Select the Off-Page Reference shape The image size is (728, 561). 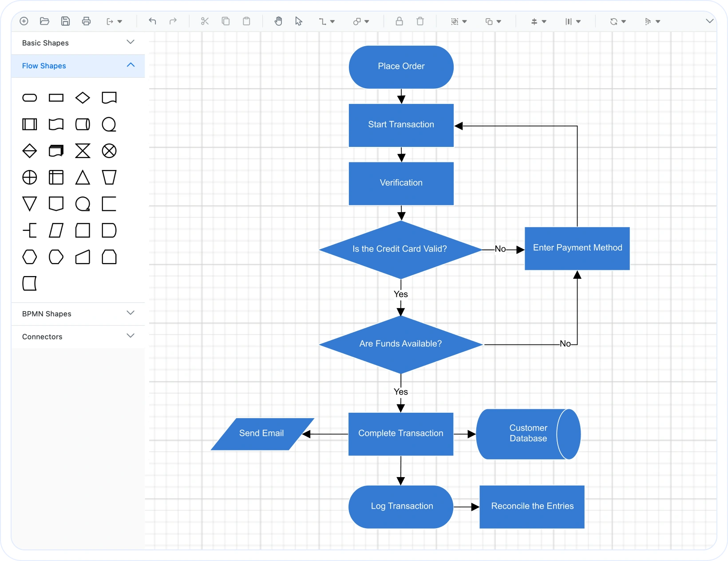56,204
